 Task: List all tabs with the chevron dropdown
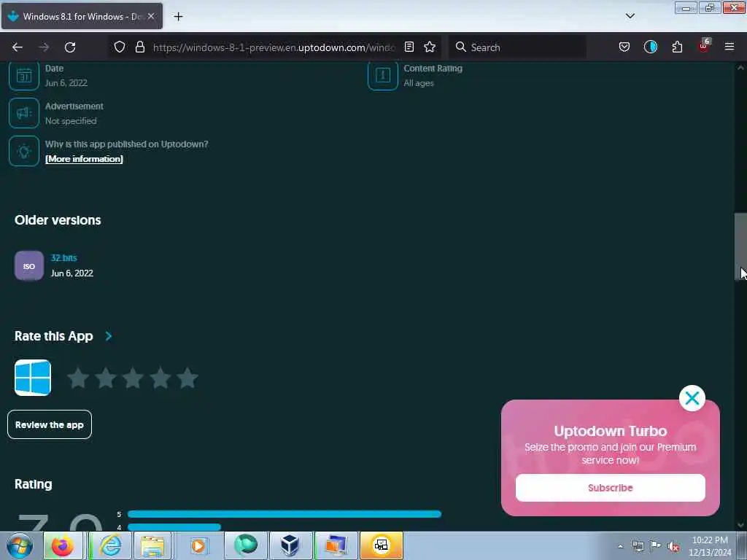click(x=630, y=16)
